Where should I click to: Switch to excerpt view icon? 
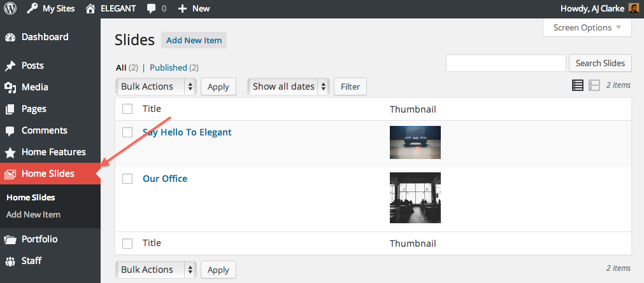594,85
